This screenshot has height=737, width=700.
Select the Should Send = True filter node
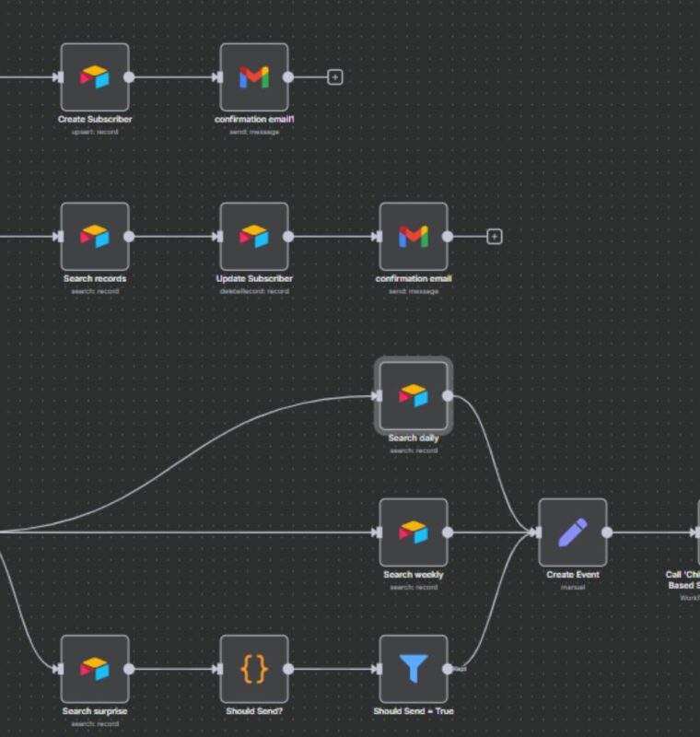[414, 669]
